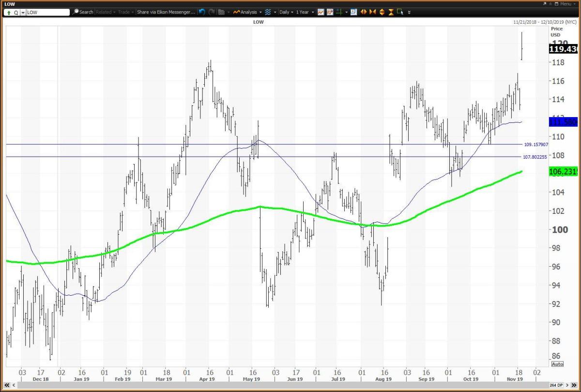Click the 119.43 current price label

coord(564,49)
